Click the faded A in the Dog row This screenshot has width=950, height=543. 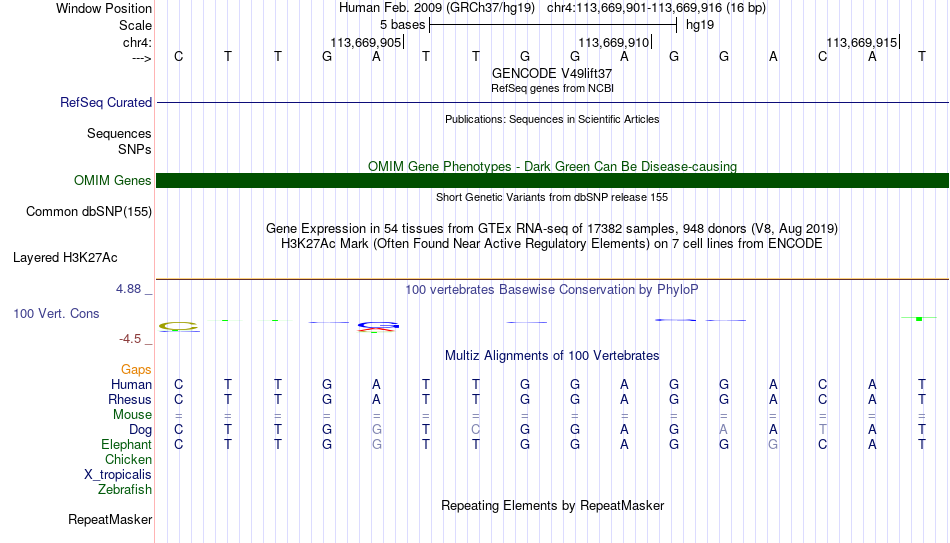point(723,430)
